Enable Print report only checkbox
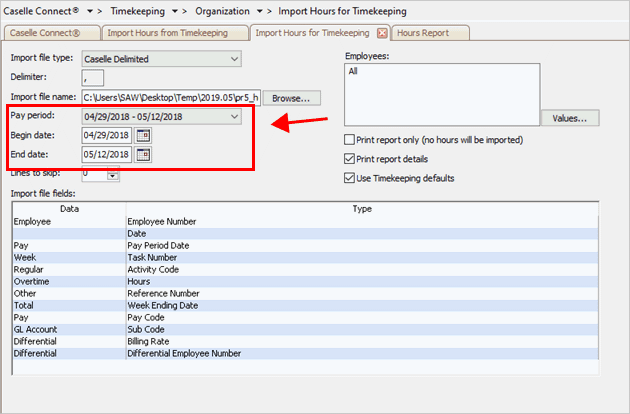Screen dimensions: 630x414 click(x=349, y=139)
